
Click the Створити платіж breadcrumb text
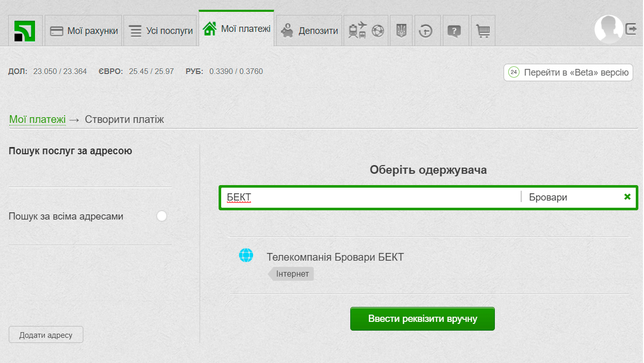[124, 120]
